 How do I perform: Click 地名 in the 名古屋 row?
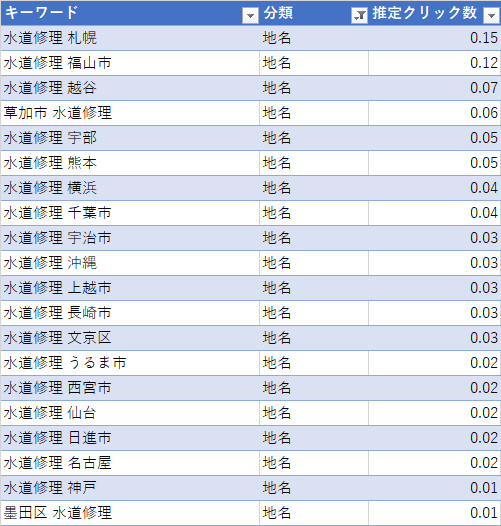point(277,463)
